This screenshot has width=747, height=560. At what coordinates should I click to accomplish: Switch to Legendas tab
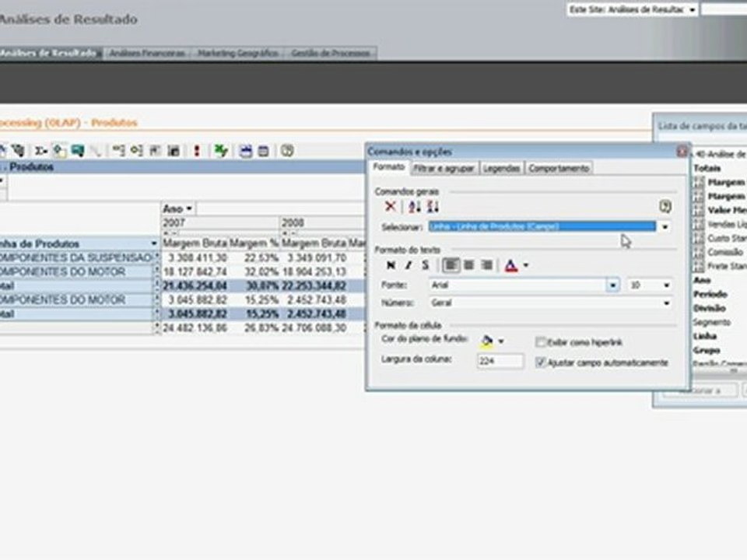click(501, 168)
